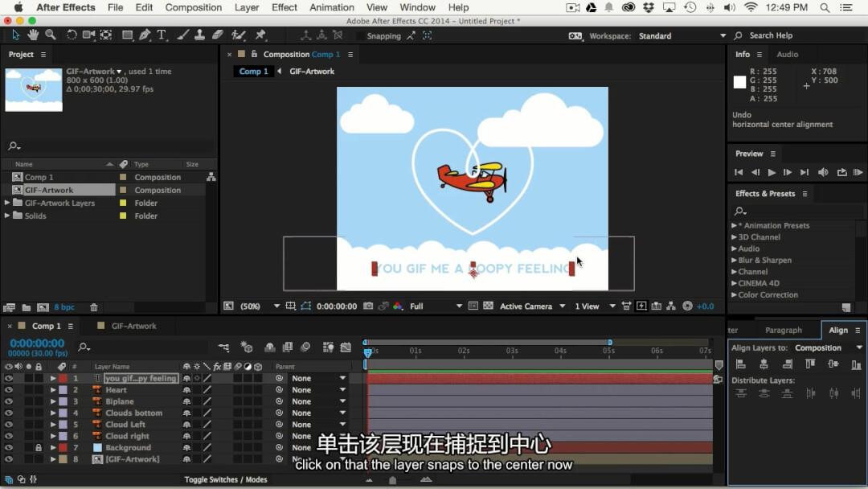Viewport: 868px width, 489px height.
Task: Select the Rectangle shape tool
Action: (x=127, y=35)
